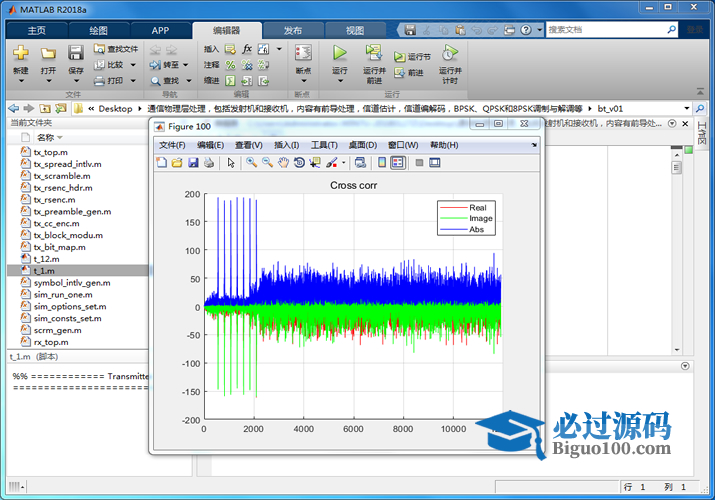The image size is (715, 500).
Task: Click the fx insert function icon
Action: (247, 49)
